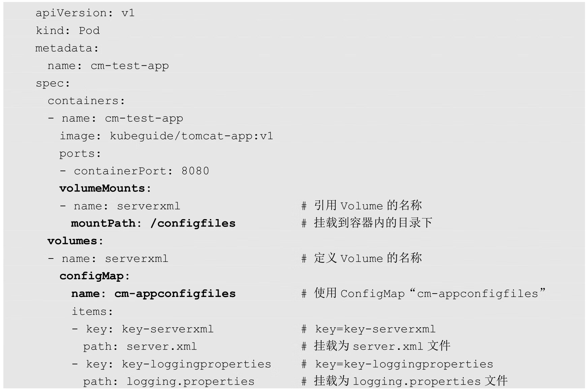
Task: Click the bold volumes: key
Action: (x=75, y=241)
